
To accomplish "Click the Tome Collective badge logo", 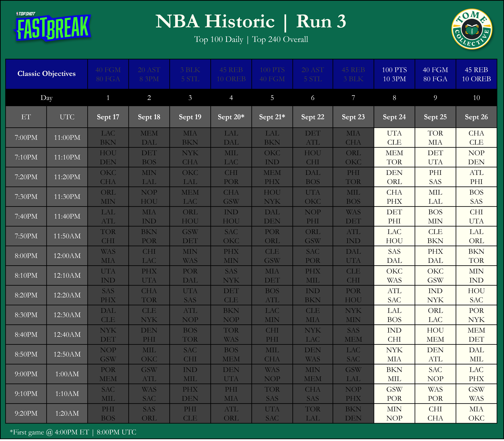I will (x=472, y=29).
